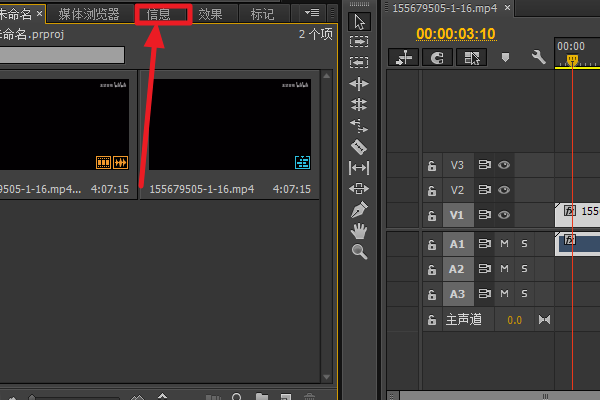
Task: Close the 未命名 project tab
Action: point(39,14)
